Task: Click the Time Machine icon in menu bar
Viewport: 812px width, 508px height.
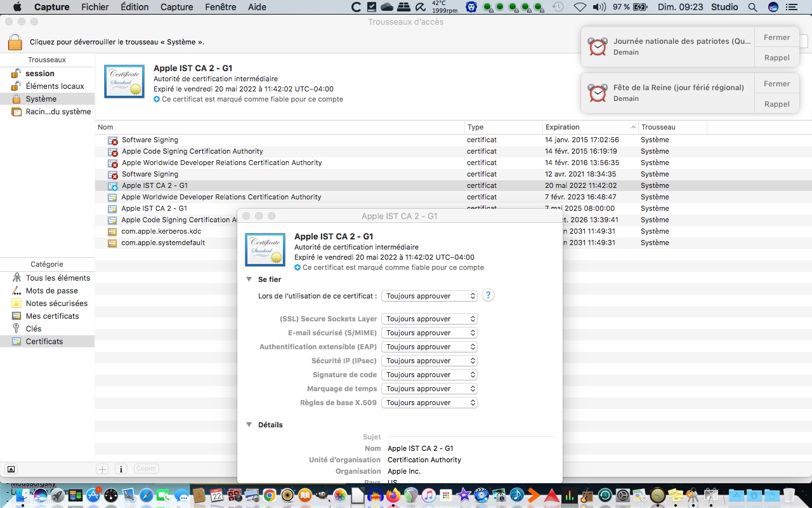Action: (x=558, y=7)
